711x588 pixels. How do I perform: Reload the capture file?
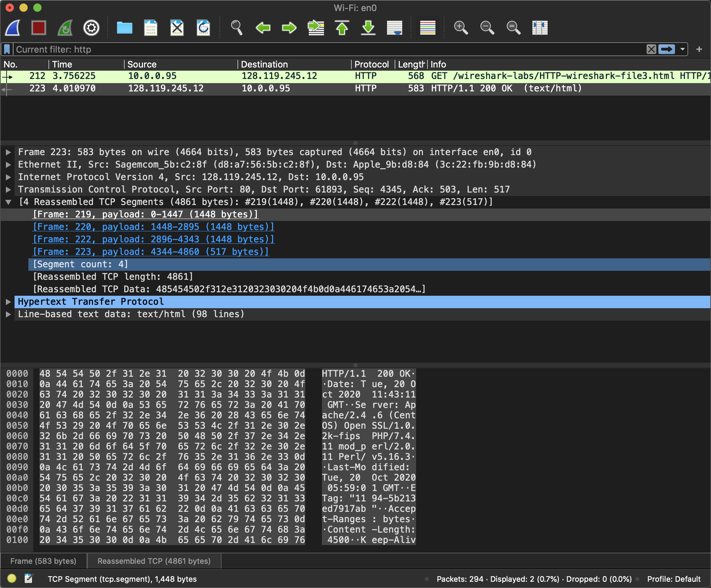click(x=203, y=28)
